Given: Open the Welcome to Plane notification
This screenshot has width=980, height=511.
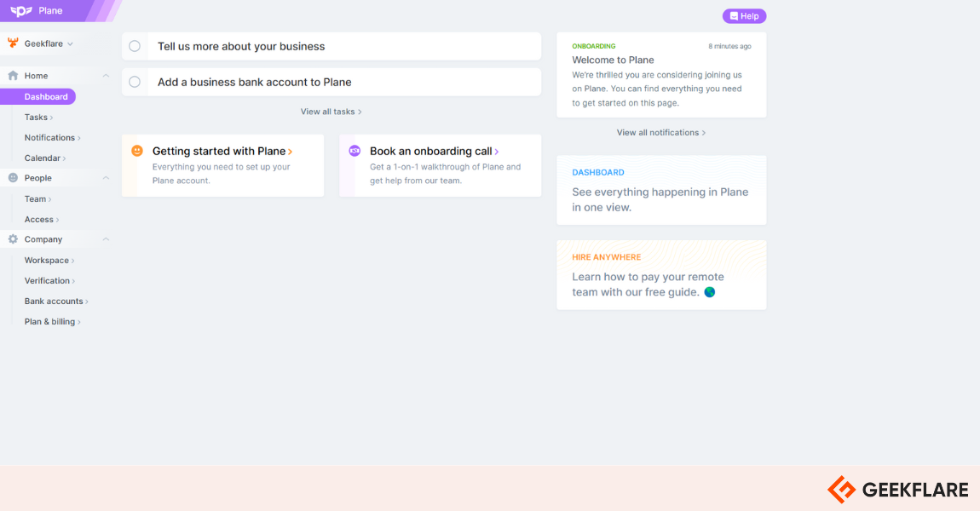Looking at the screenshot, I should pyautogui.click(x=661, y=75).
